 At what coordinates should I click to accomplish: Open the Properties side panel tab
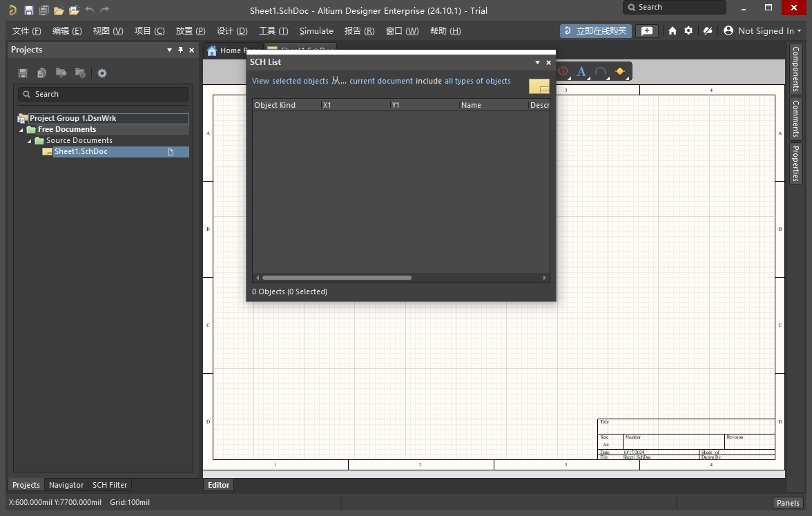(796, 163)
